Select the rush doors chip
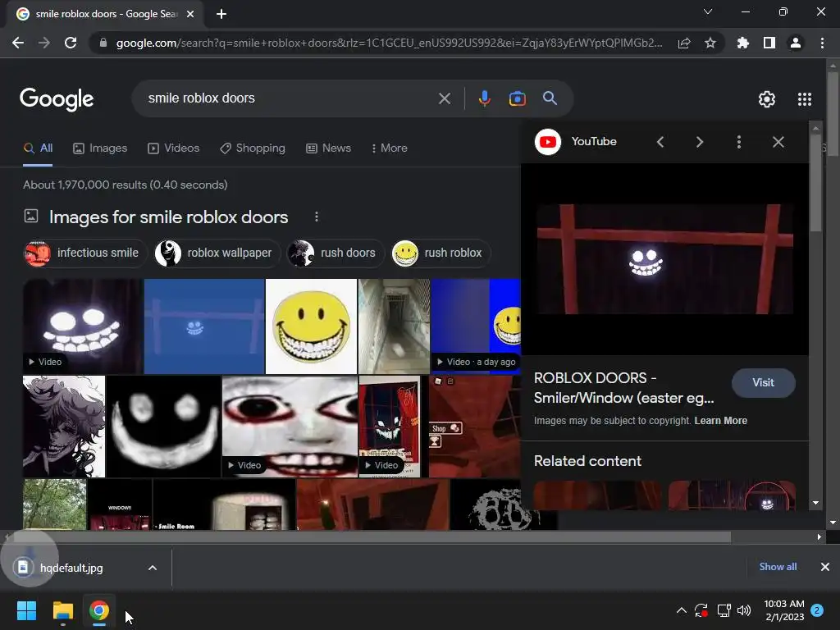Viewport: 840px width, 630px height. pyautogui.click(x=336, y=253)
